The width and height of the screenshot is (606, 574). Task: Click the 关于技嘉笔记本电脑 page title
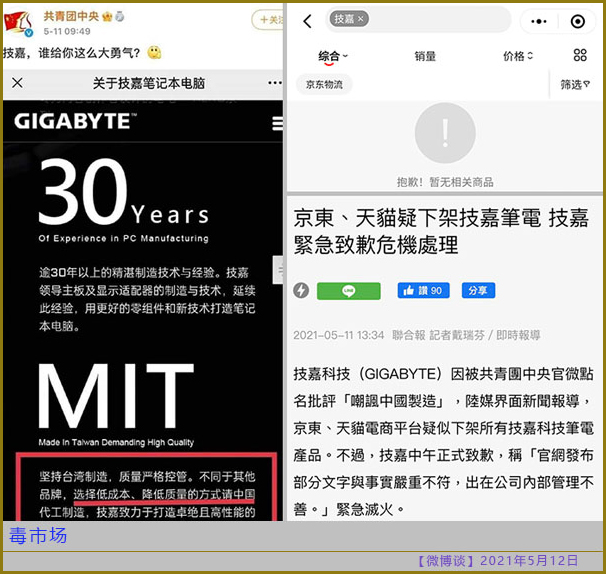pyautogui.click(x=149, y=83)
